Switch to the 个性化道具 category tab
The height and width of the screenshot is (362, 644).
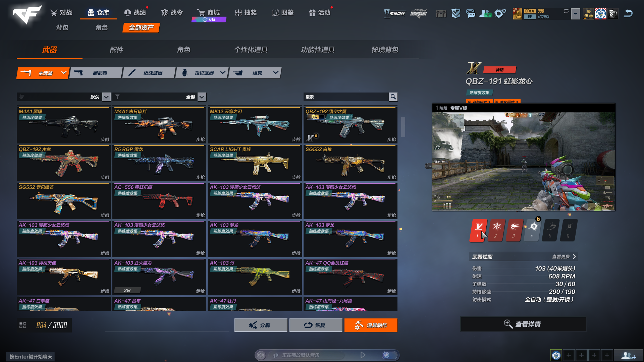click(251, 50)
